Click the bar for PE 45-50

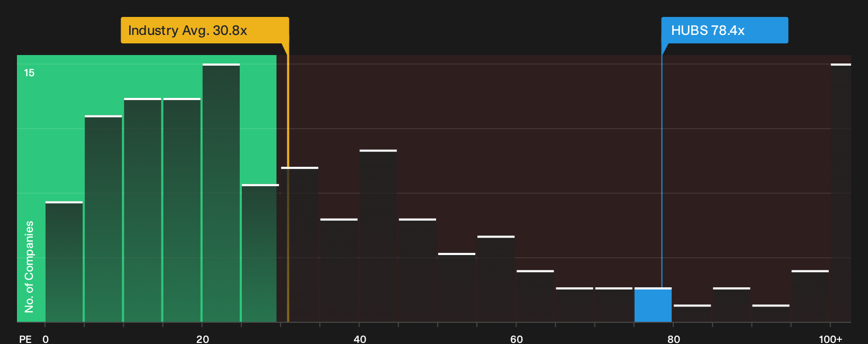[x=418, y=270]
